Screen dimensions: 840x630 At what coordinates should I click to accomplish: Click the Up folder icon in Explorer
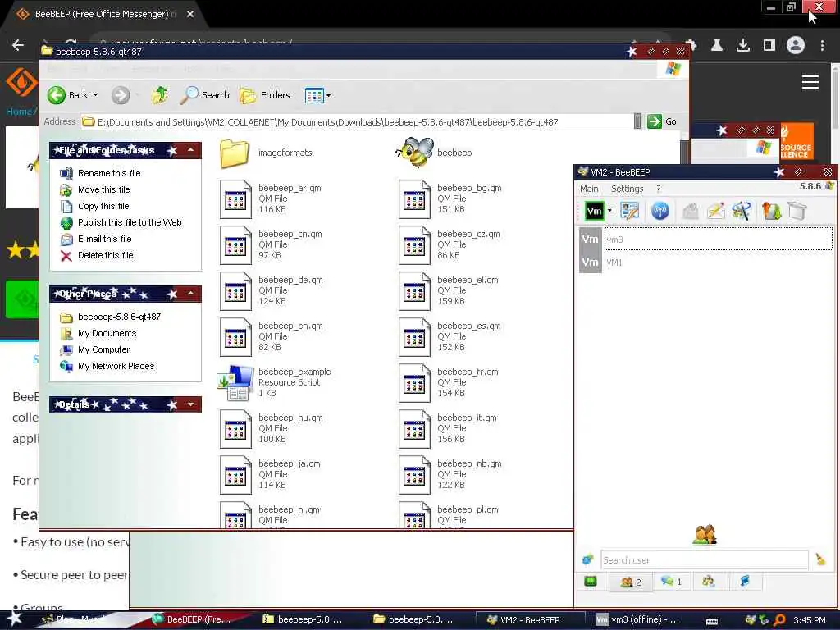[x=160, y=95]
